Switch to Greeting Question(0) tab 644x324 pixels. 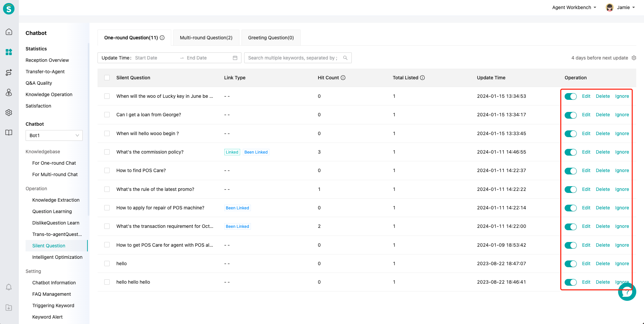(x=271, y=38)
